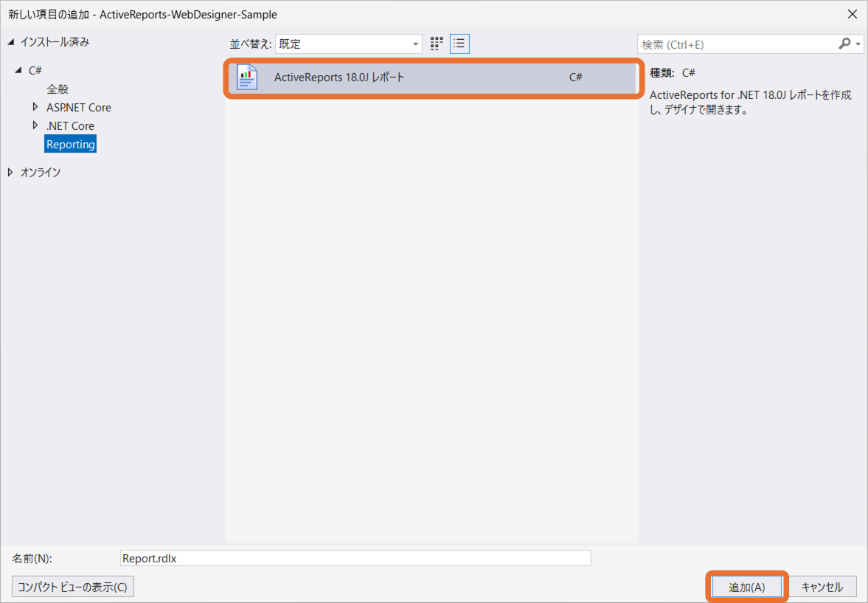Collapse the インストール済み tree node
The width and height of the screenshot is (868, 603).
pos(10,42)
